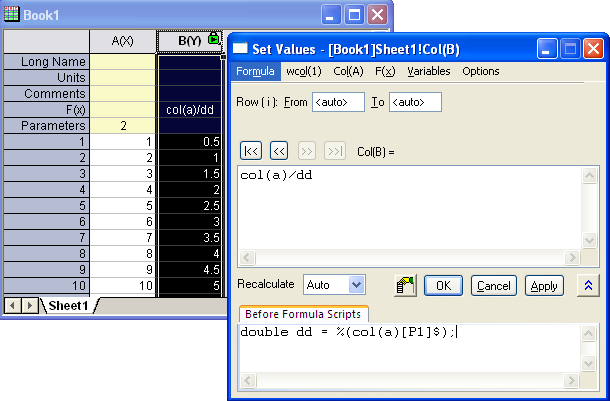The width and height of the screenshot is (610, 401).
Task: Click formula box vertical scroll down arrow
Action: (x=589, y=240)
